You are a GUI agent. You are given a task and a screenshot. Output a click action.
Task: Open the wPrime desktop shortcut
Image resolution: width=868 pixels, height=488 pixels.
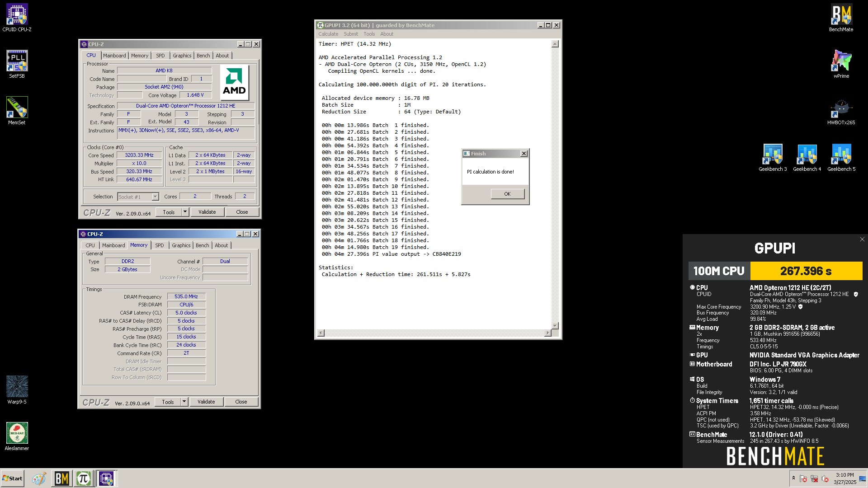pos(841,64)
